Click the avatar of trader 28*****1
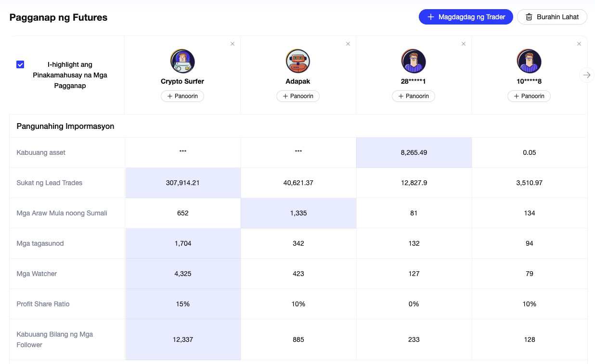Screen dimensions: 595x364 coord(414,61)
